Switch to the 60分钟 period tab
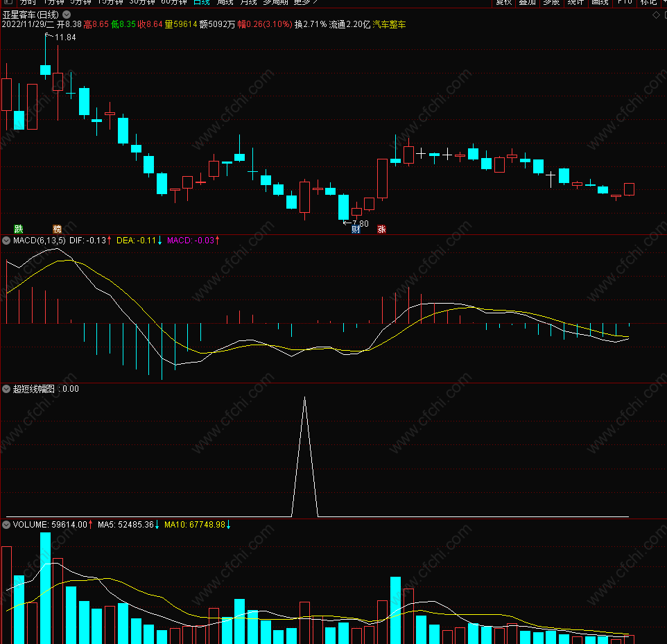The width and height of the screenshot is (667, 644). coord(174,2)
